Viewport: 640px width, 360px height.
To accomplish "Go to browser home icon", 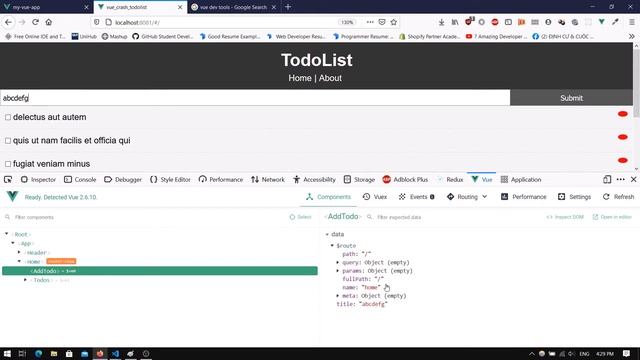I will pos(49,22).
